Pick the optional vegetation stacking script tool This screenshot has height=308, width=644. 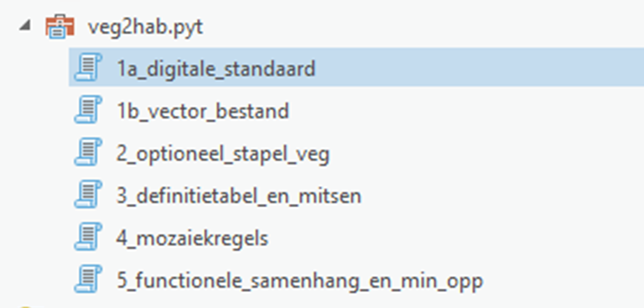[223, 154]
